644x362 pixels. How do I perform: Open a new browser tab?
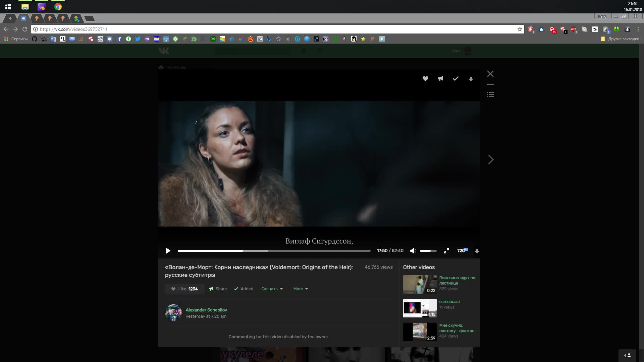click(90, 19)
